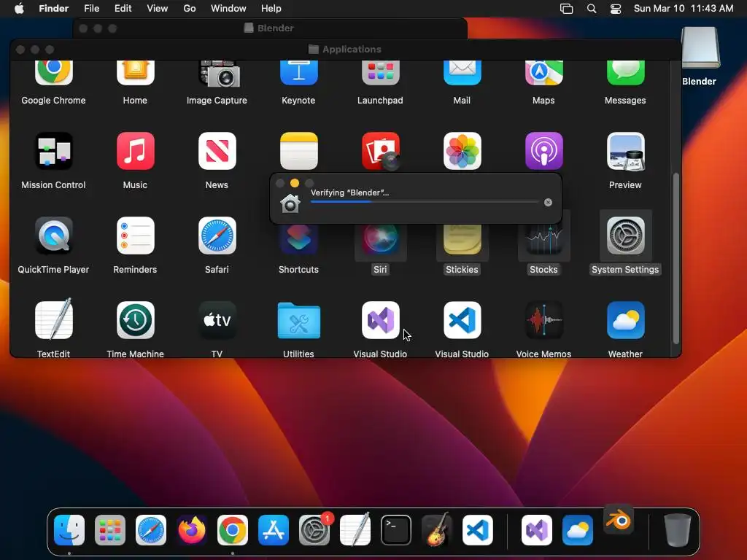
Task: Open the Help menu
Action: pos(271,8)
